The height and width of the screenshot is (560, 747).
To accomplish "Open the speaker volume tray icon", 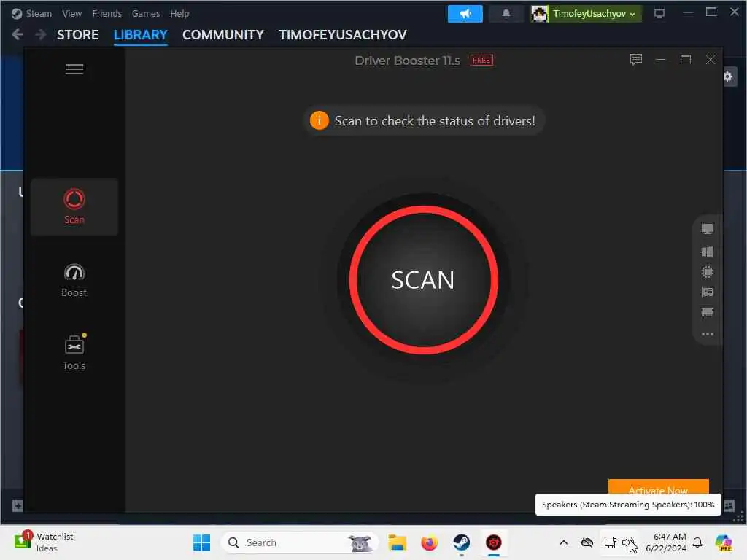I will [628, 542].
